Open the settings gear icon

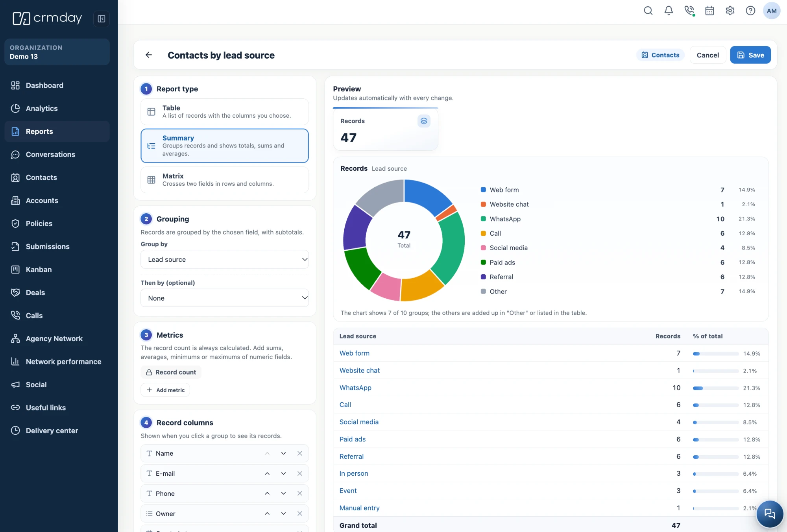click(730, 11)
